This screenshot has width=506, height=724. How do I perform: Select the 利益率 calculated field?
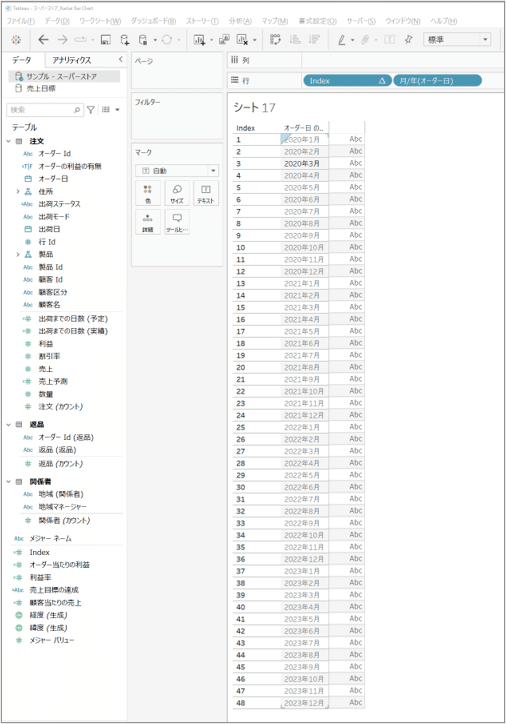pos(41,578)
